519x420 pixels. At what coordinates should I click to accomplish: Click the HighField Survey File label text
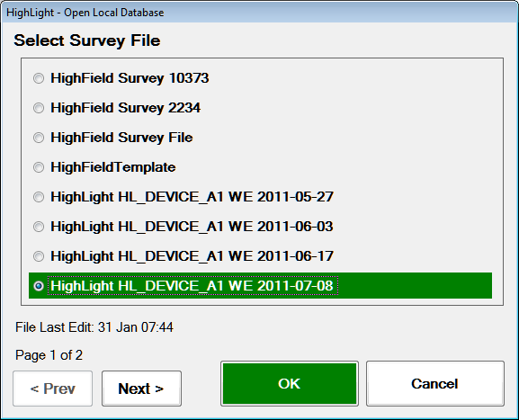pos(121,138)
